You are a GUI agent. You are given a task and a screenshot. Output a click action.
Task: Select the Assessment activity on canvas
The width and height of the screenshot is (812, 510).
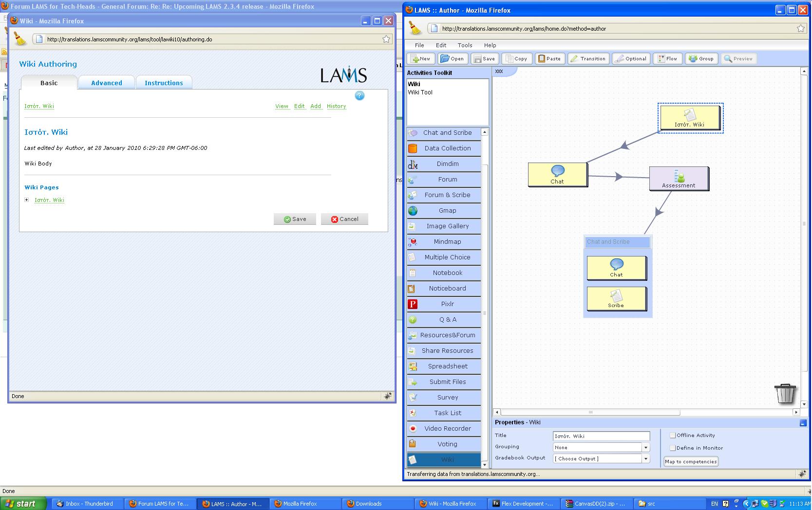coord(679,179)
